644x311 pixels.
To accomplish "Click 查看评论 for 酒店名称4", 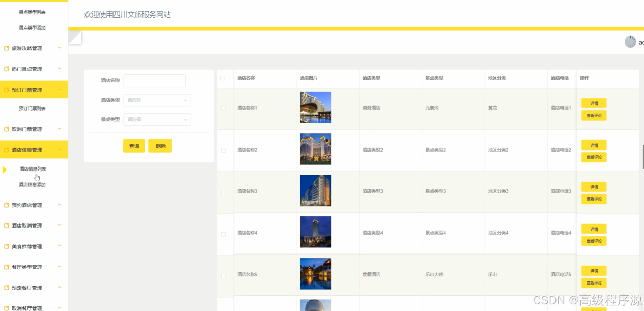I will point(594,241).
